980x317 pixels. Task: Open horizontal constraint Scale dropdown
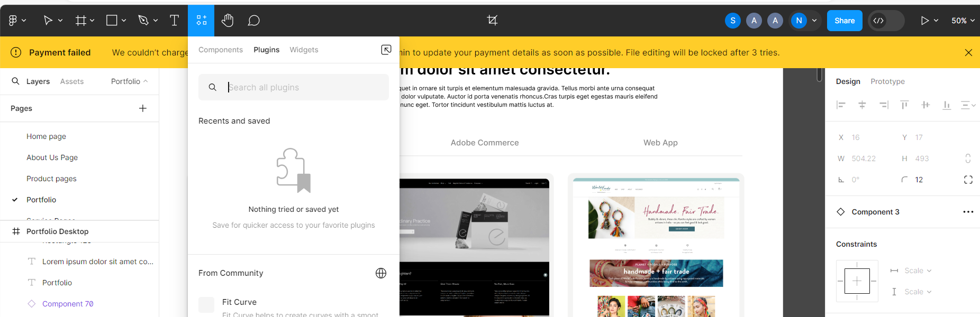[918, 271]
